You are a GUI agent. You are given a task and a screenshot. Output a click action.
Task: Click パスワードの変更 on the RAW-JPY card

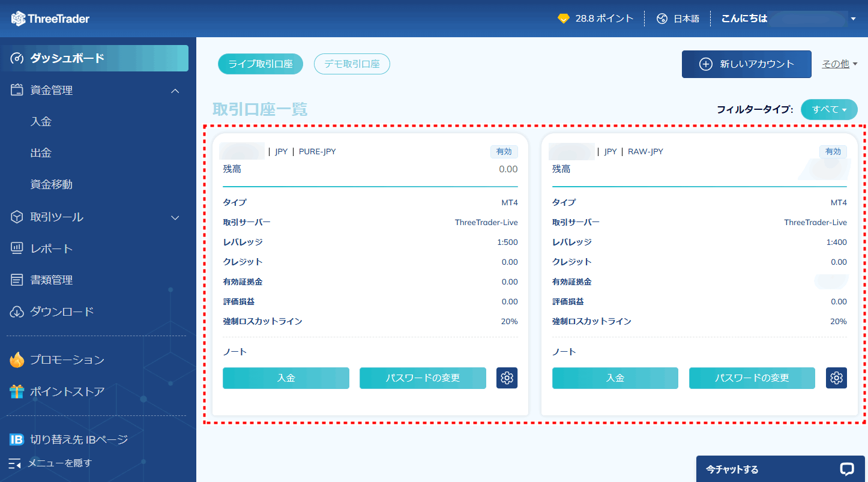[x=752, y=378]
